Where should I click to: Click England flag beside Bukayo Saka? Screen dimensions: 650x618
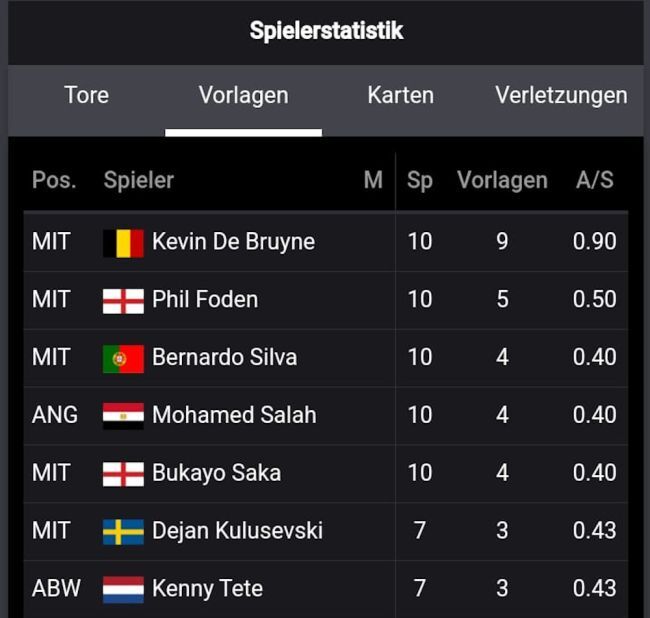[123, 473]
